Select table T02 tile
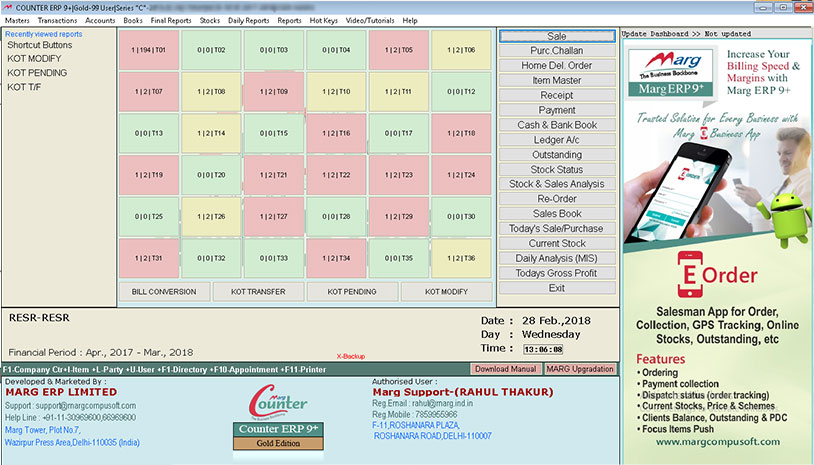Image resolution: width=814 pixels, height=465 pixels. 211,50
